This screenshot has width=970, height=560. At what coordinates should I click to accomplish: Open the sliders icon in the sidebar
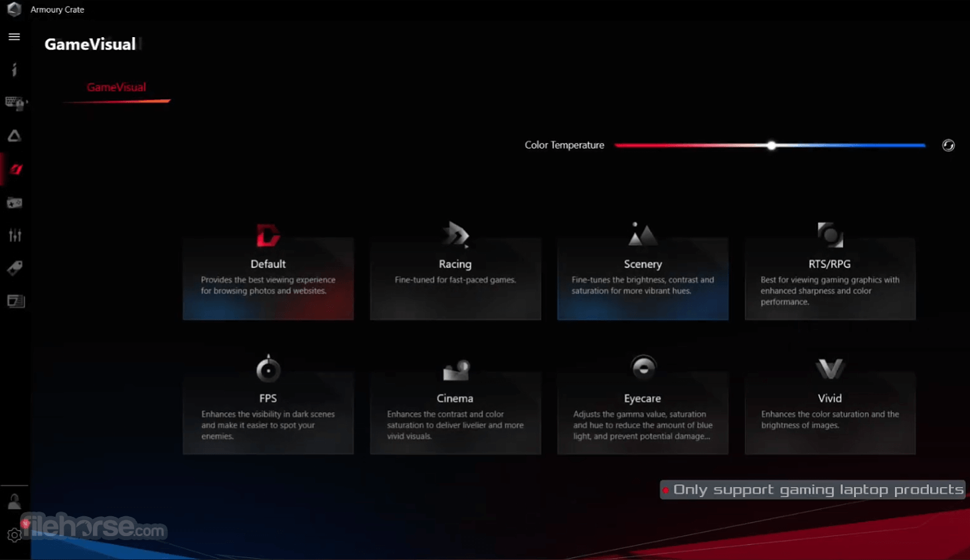pos(15,235)
